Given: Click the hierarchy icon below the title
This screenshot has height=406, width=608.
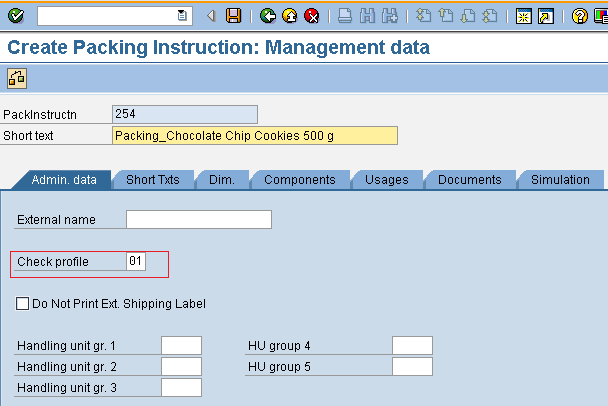Looking at the screenshot, I should click(17, 78).
